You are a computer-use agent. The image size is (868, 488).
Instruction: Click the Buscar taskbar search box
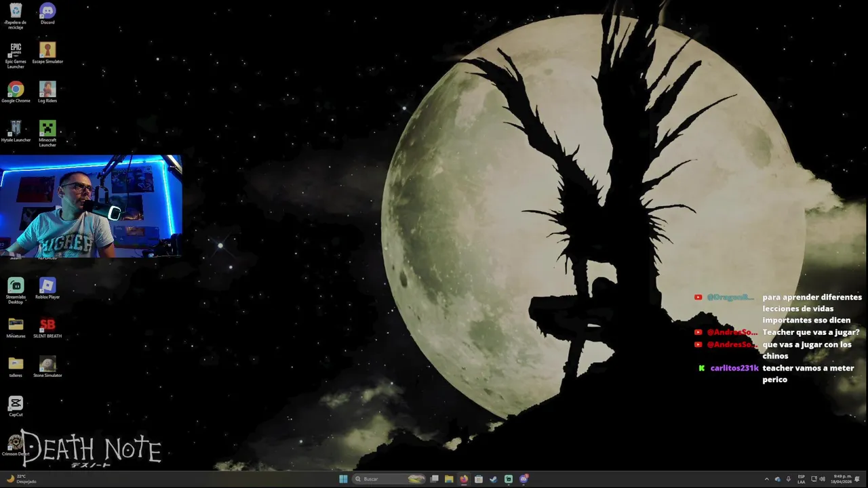[x=389, y=479]
